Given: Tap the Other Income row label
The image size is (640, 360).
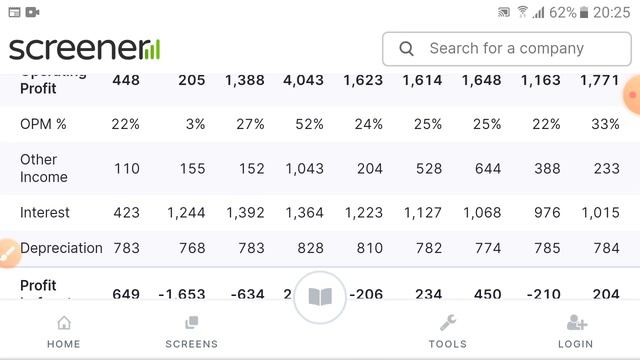Looking at the screenshot, I should point(44,168).
